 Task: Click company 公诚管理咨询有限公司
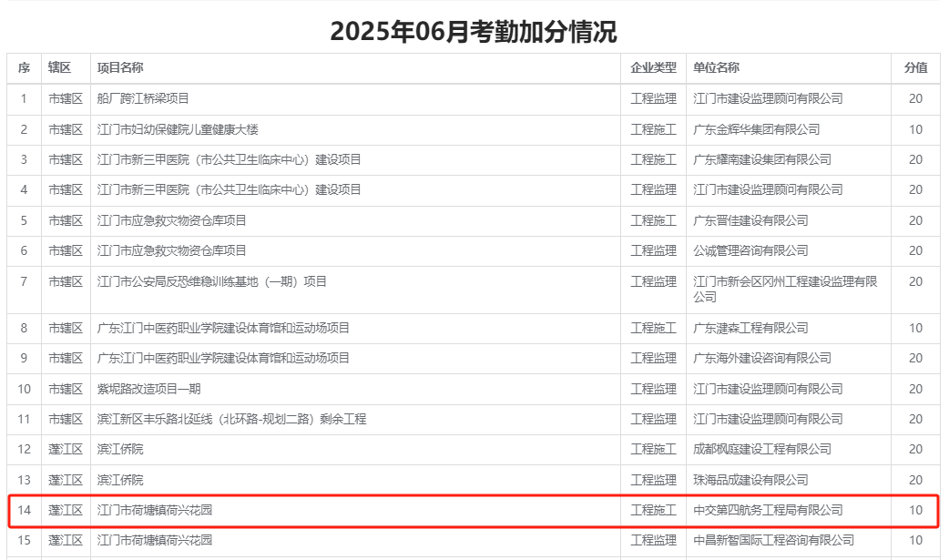(750, 250)
